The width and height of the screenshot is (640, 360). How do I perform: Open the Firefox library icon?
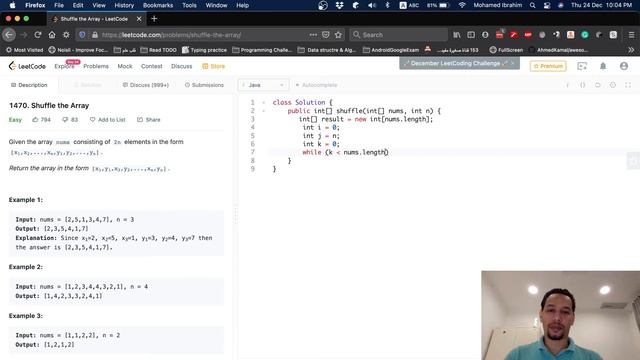click(457, 35)
